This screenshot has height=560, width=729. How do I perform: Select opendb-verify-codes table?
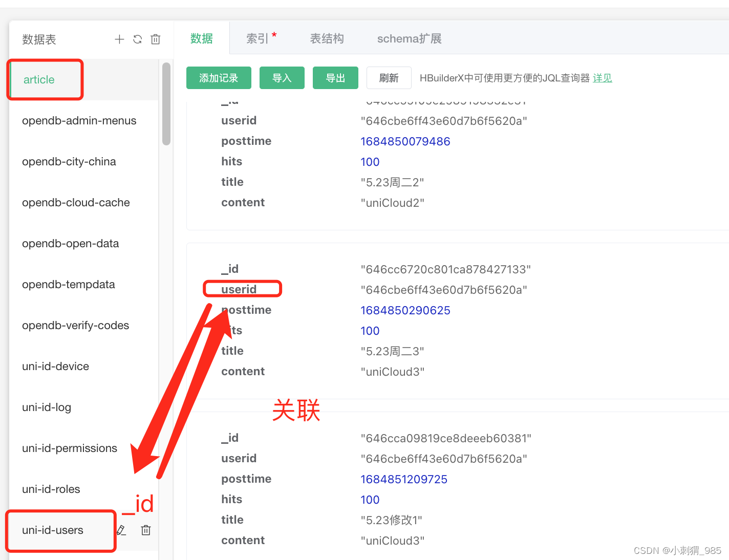tap(84, 326)
